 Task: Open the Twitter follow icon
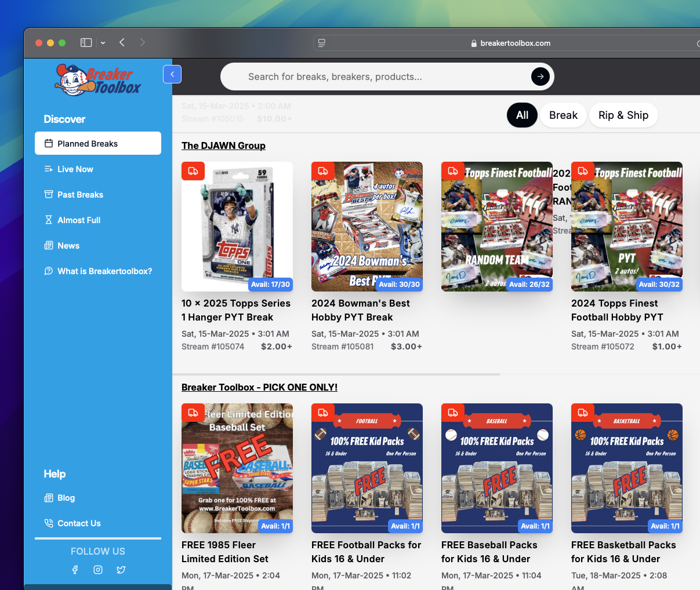121,570
